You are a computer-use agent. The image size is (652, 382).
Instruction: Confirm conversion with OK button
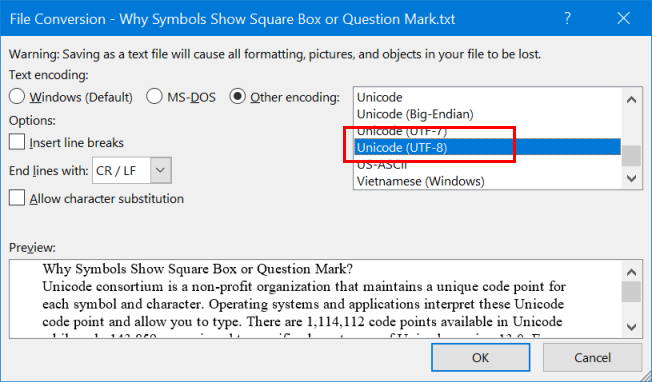481,357
